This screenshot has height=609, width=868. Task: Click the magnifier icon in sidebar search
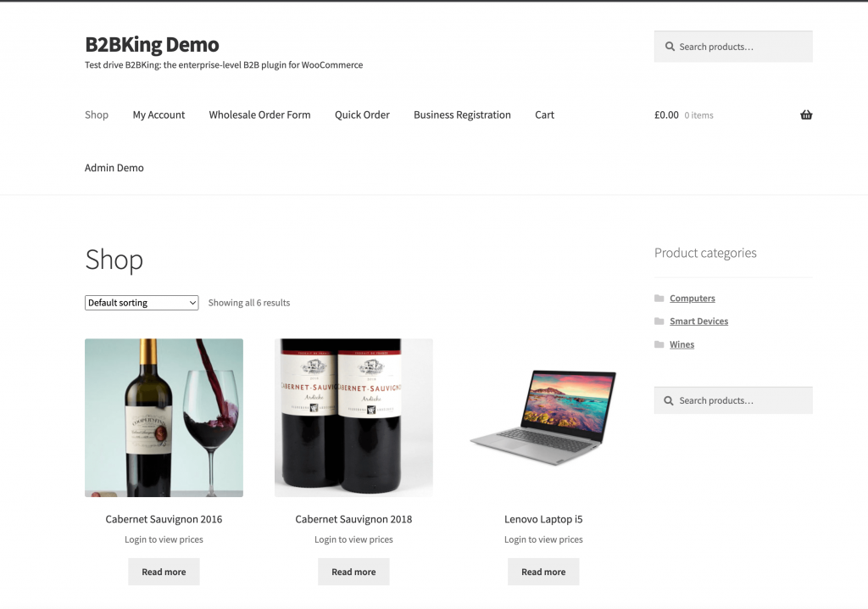pos(669,400)
